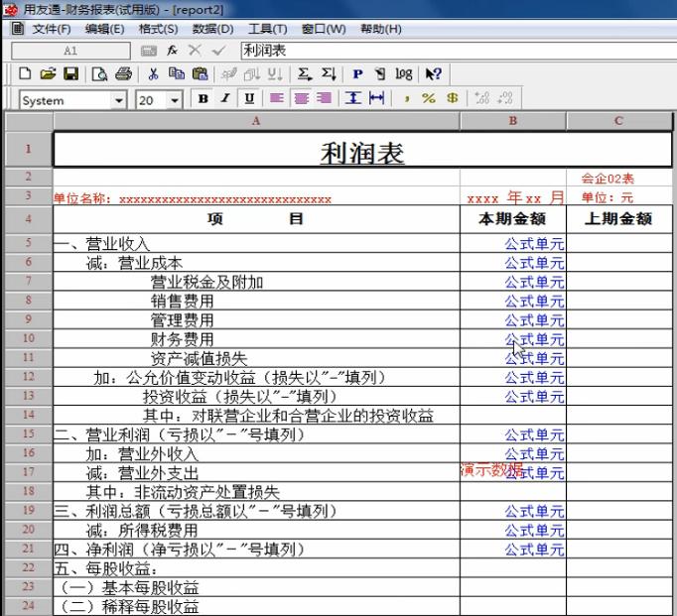Click the 四、净利润 cell
Screen dimensions: 677x616
(x=256, y=549)
